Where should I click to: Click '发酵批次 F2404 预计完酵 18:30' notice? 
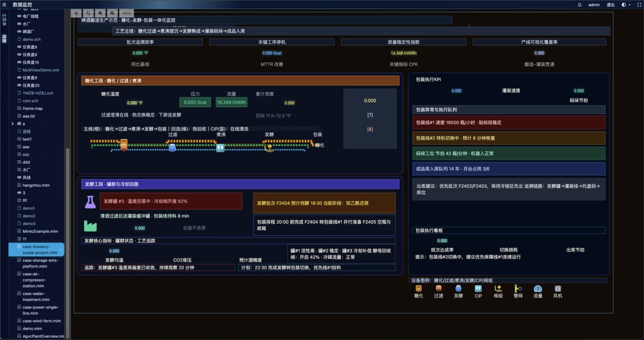coord(324,203)
